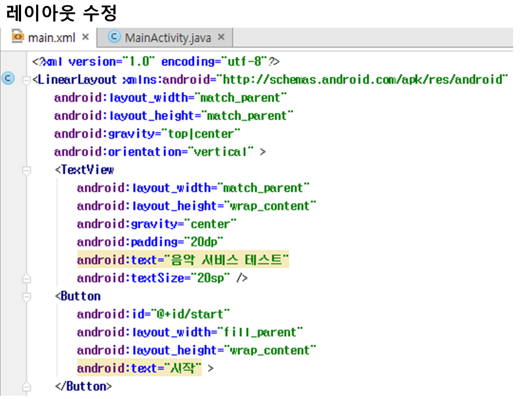The height and width of the screenshot is (399, 532).
Task: Close the main.xml editor tab
Action: [x=85, y=37]
